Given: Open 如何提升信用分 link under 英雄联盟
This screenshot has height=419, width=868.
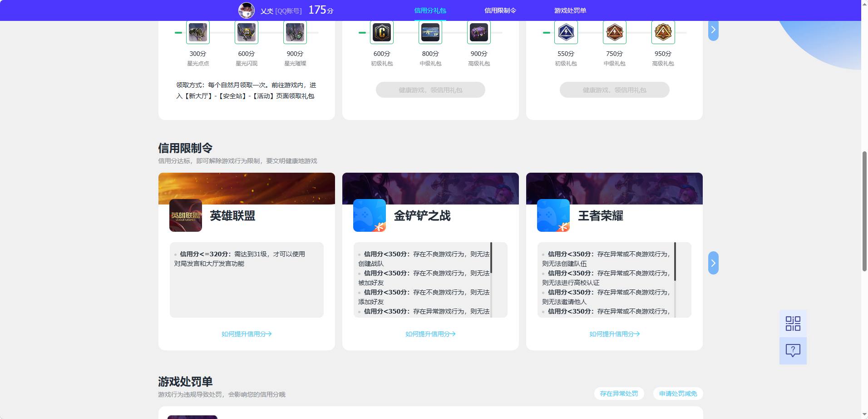Looking at the screenshot, I should click(x=247, y=334).
